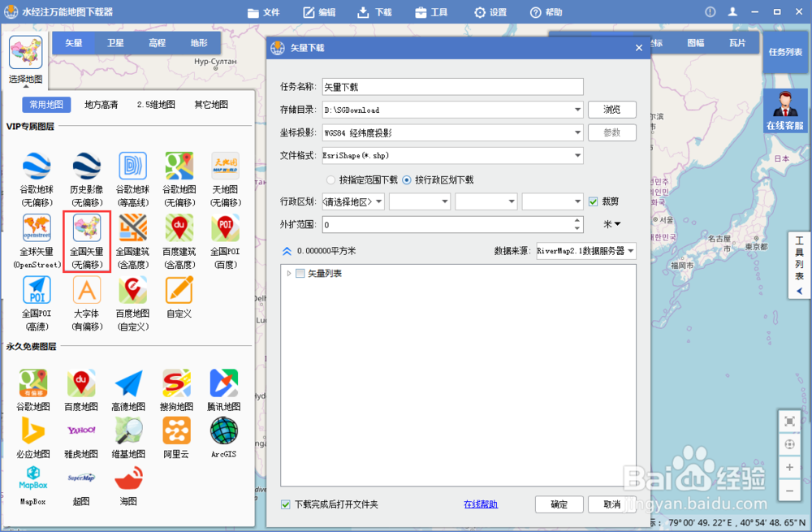Click the 全国矢量(无偏移) map icon
Screen dimensions: 812x532
[87, 228]
